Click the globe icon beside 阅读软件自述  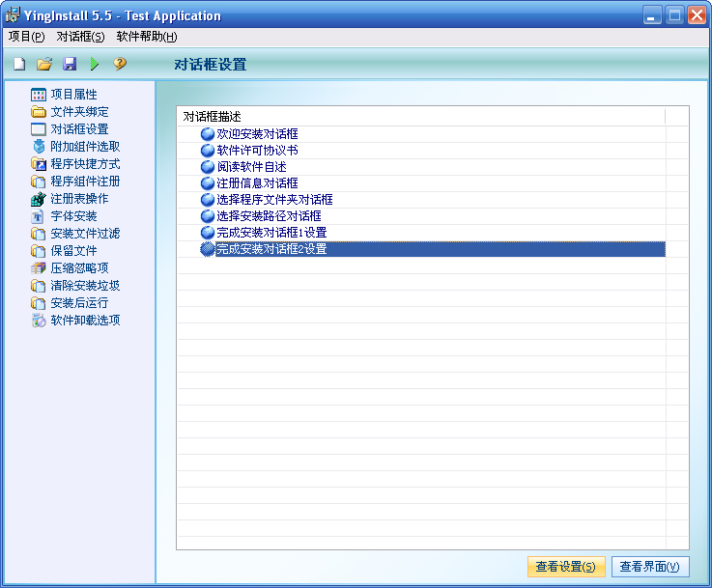click(x=208, y=167)
